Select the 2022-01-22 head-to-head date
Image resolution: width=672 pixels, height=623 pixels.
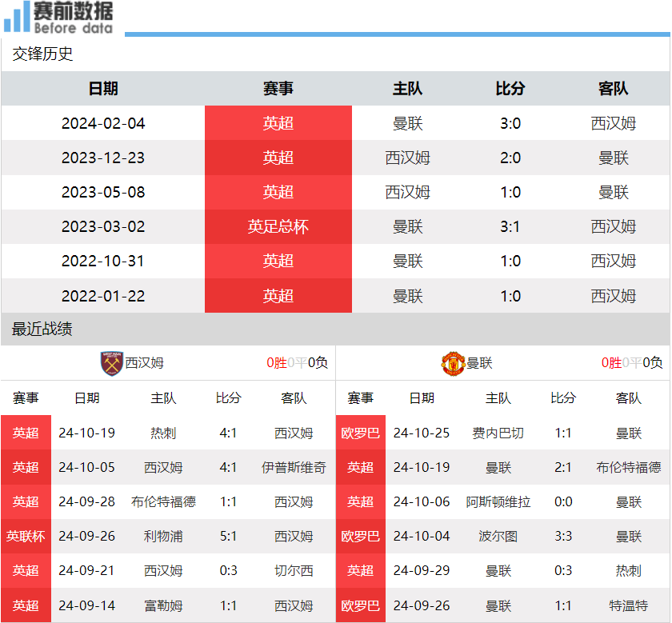click(103, 296)
